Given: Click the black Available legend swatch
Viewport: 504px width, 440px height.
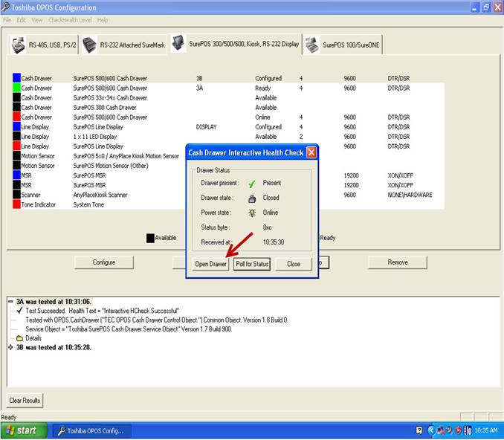Looking at the screenshot, I should point(150,238).
